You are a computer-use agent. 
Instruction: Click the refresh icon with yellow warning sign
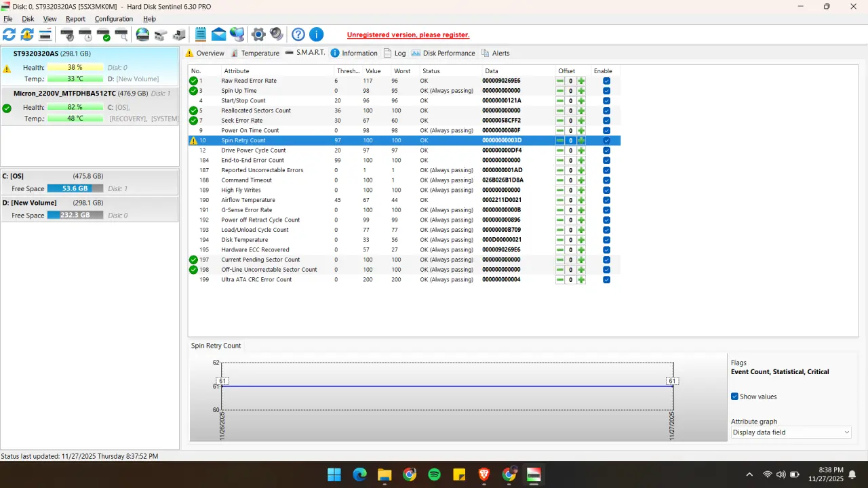pos(27,35)
